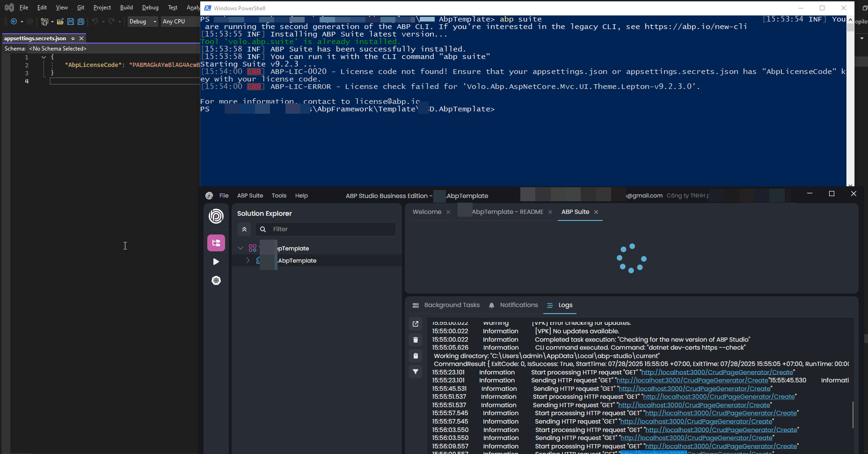868x454 pixels.
Task: Pin the appsettings.secrets.json tab
Action: point(73,38)
